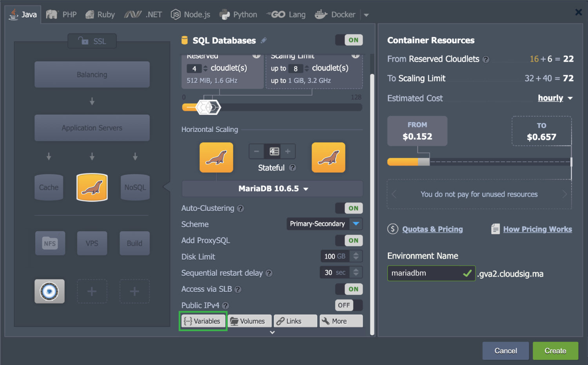Open the Quotas & Pricing page
This screenshot has height=365, width=588.
[432, 229]
